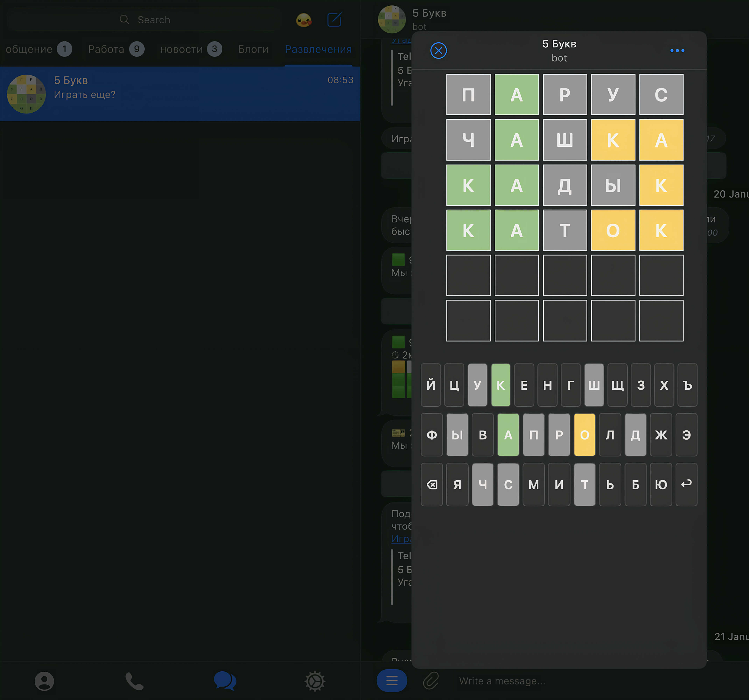Open the bot menu button

(391, 680)
